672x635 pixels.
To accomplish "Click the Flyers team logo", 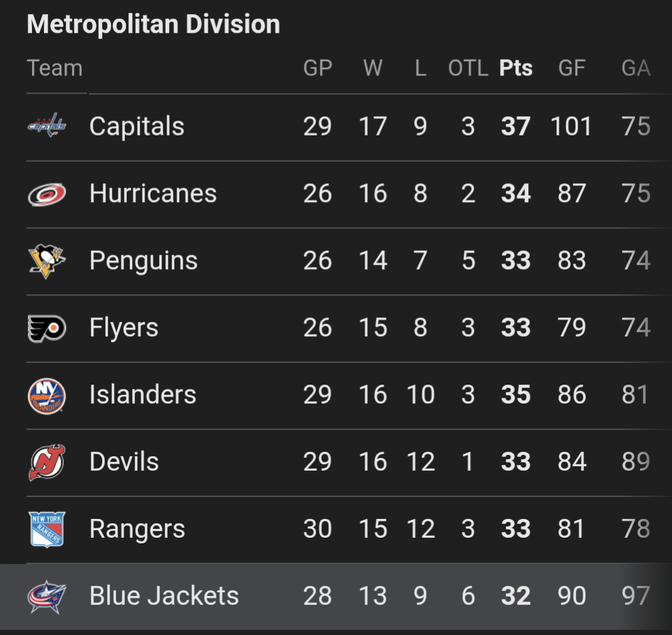I will [47, 327].
